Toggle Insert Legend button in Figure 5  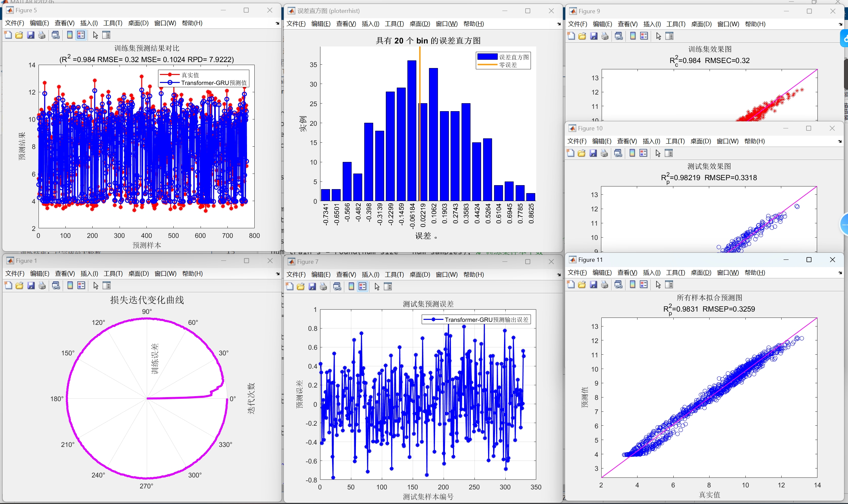pyautogui.click(x=81, y=35)
